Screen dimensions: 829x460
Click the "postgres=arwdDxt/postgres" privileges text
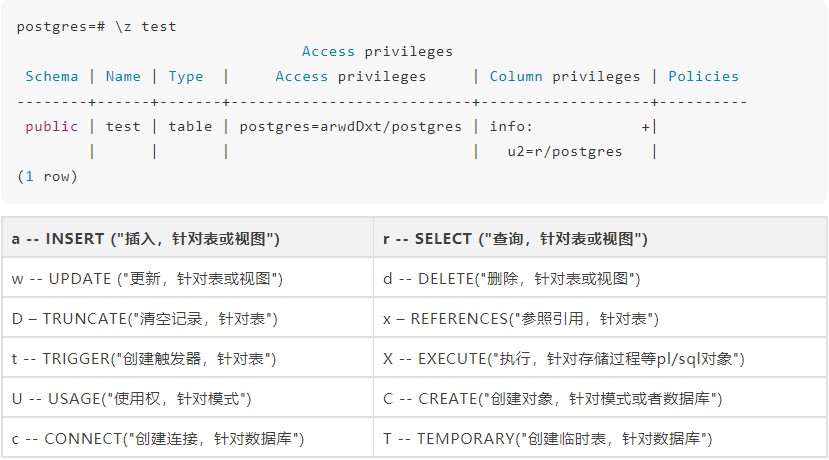click(x=350, y=126)
